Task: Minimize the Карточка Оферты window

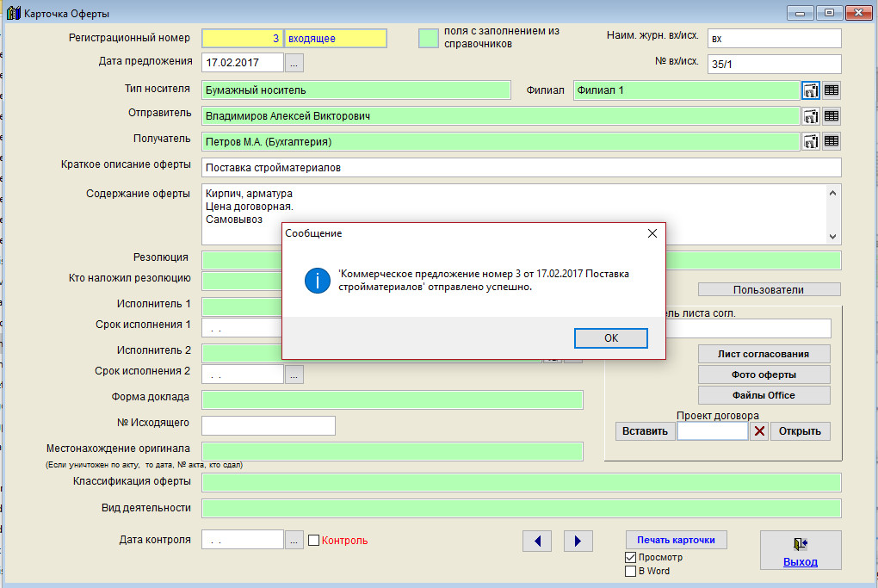Action: point(801,13)
